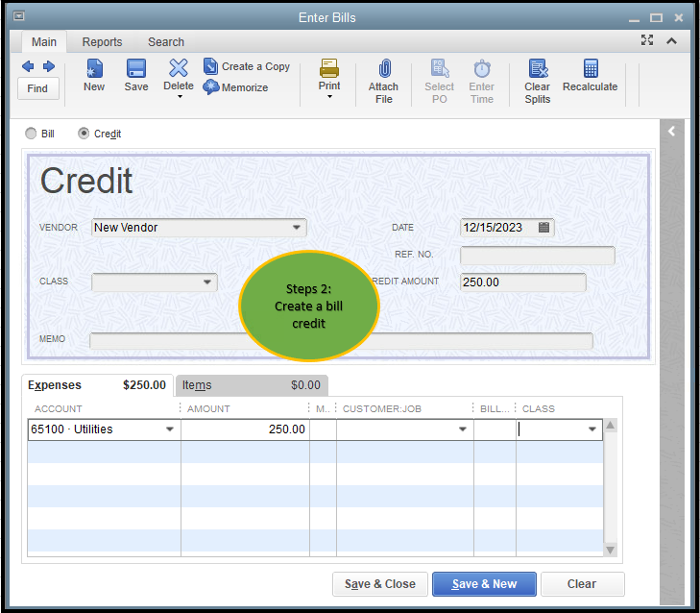Click the 250.00 amount cell in expenses

tap(245, 429)
